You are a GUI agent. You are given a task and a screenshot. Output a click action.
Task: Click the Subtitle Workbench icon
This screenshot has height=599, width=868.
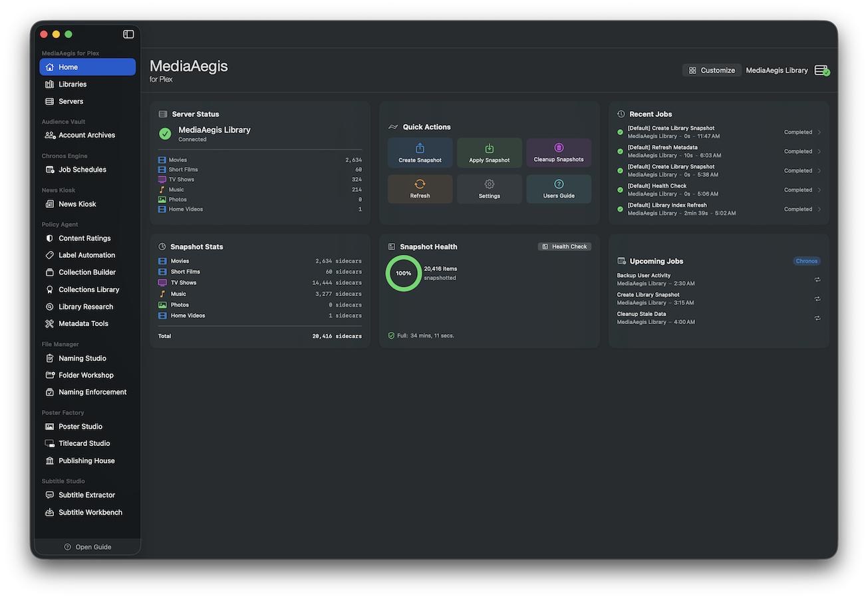click(x=49, y=512)
